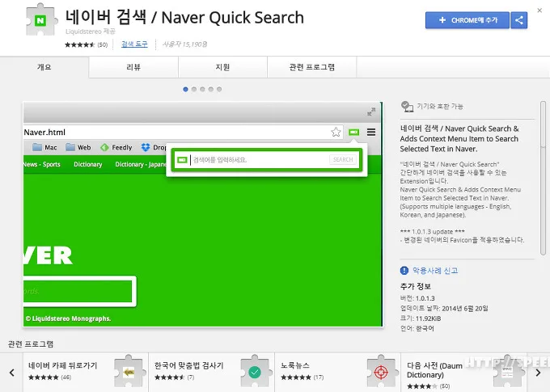Screen dimensions: 550x392
Task: Select the first carousel dot indicator
Action: (x=185, y=89)
